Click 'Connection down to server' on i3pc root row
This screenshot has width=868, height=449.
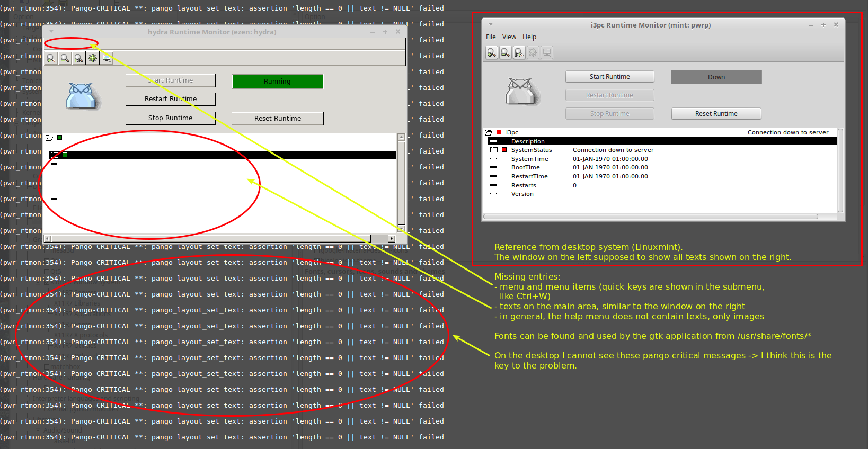click(788, 132)
